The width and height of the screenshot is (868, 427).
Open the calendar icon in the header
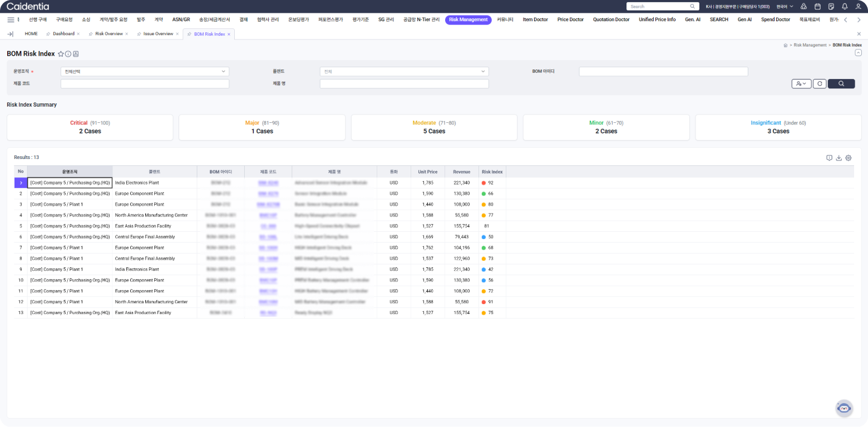(x=817, y=7)
